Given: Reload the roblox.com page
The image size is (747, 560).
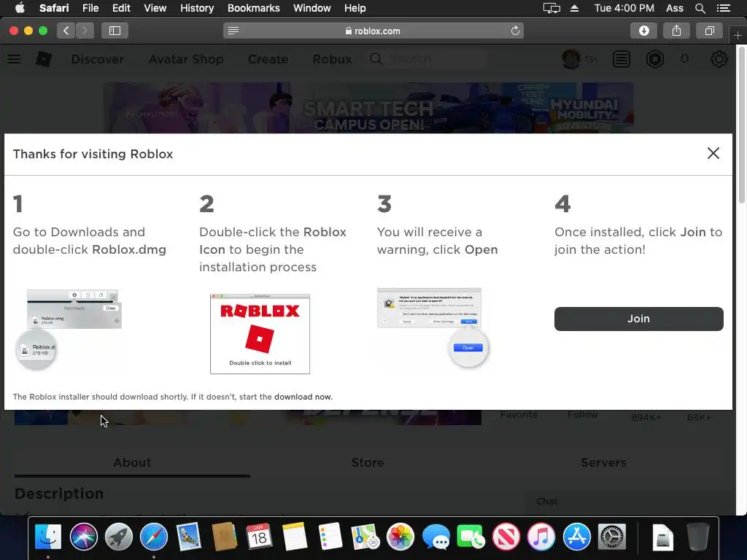Looking at the screenshot, I should point(515,31).
